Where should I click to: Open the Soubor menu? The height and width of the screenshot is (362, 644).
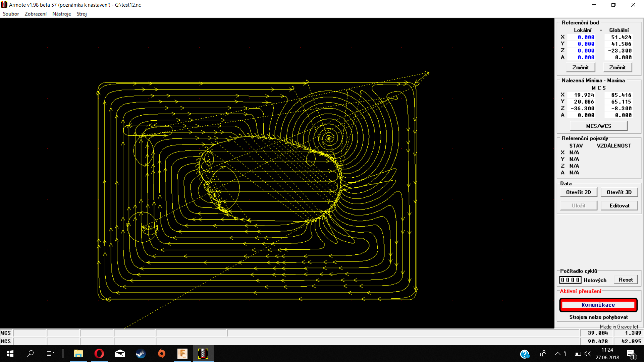[11, 14]
